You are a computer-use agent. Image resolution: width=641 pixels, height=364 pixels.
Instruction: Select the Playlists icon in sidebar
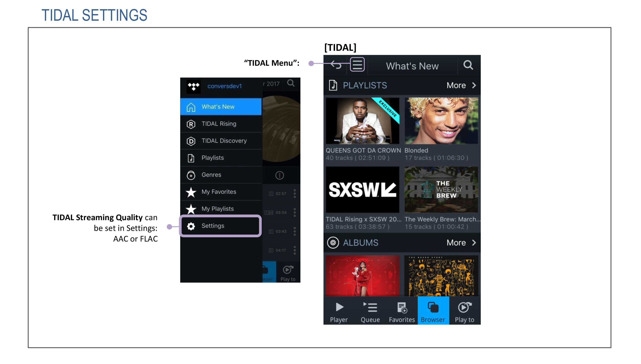[192, 157]
